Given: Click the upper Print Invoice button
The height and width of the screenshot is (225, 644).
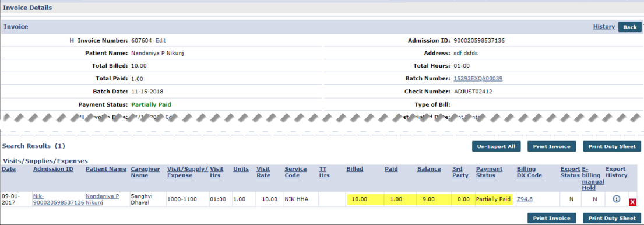Looking at the screenshot, I should [x=551, y=146].
